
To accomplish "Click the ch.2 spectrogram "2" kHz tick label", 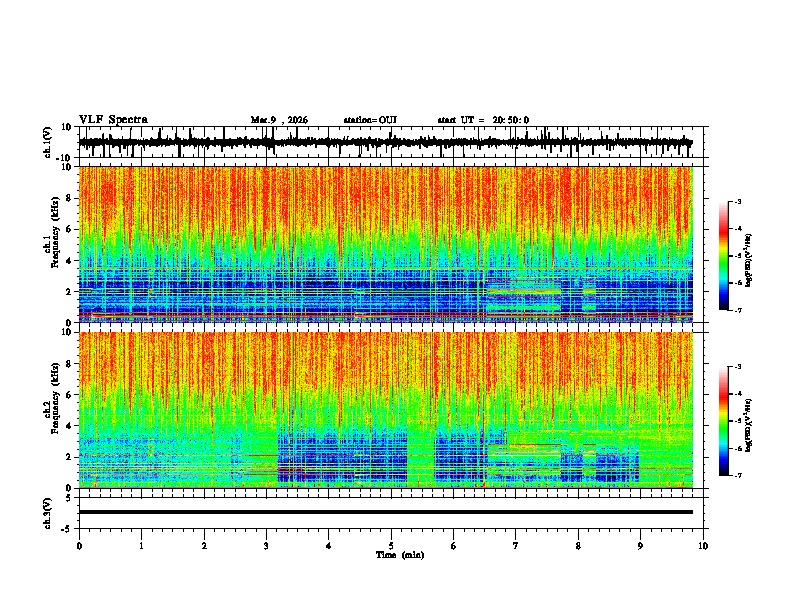I will tap(69, 457).
